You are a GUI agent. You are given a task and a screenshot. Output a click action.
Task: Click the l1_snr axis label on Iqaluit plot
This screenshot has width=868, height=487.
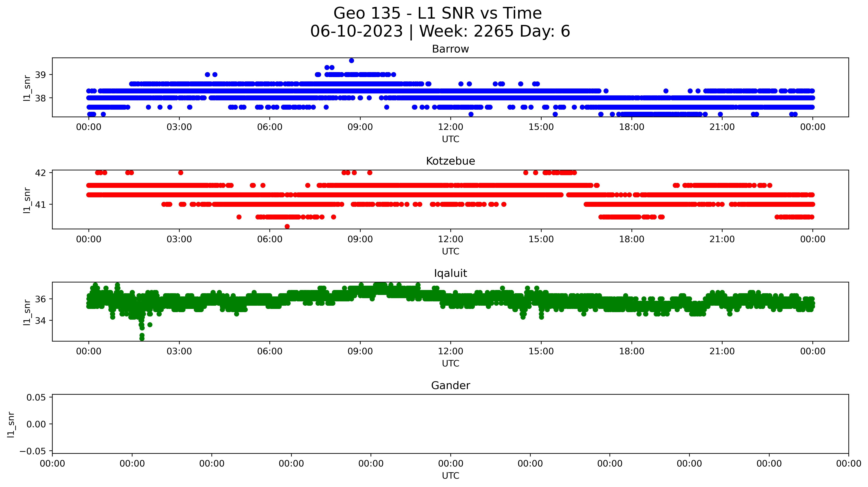(x=27, y=312)
